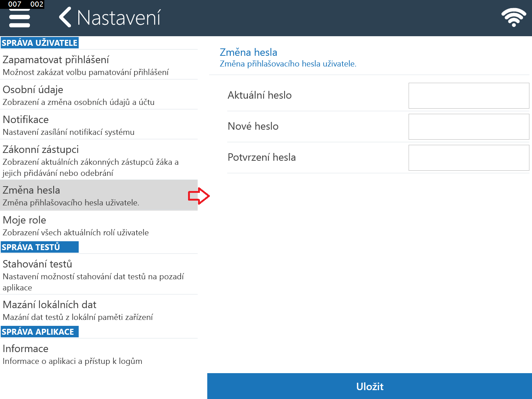Click the SPRÁVA TESTŮ section header
This screenshot has width=532, height=399.
coord(40,247)
